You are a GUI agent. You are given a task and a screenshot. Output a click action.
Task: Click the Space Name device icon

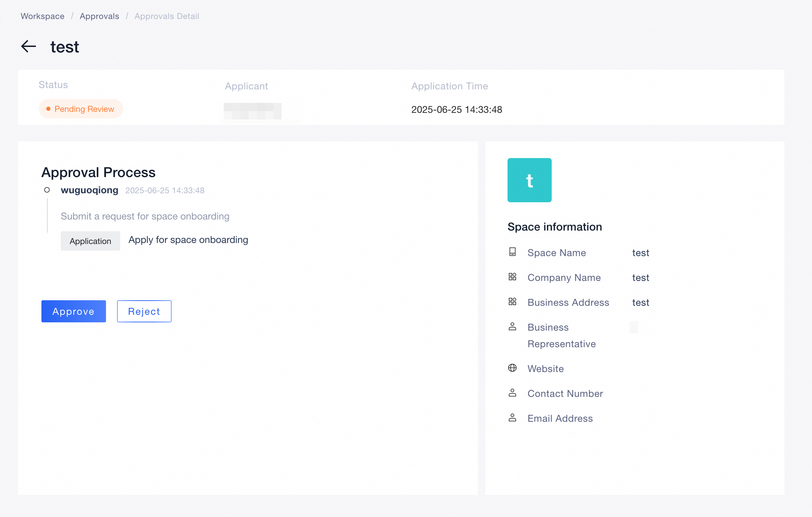pos(512,252)
